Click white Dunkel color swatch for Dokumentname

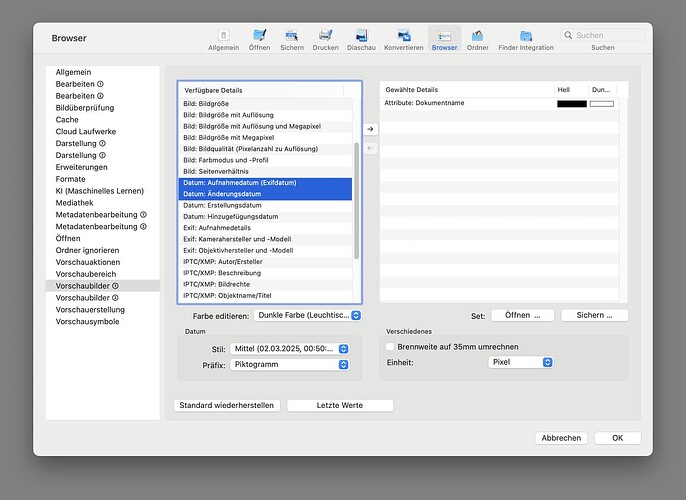[602, 104]
